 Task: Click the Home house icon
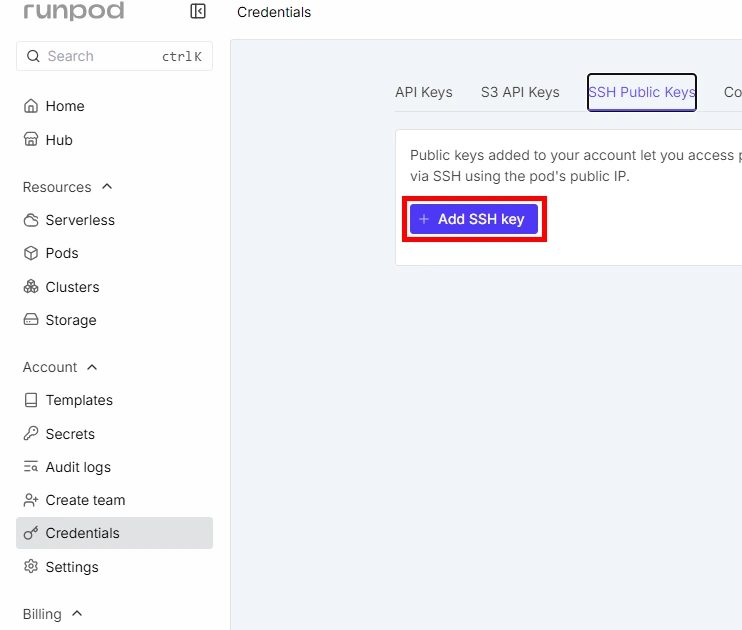tap(31, 106)
